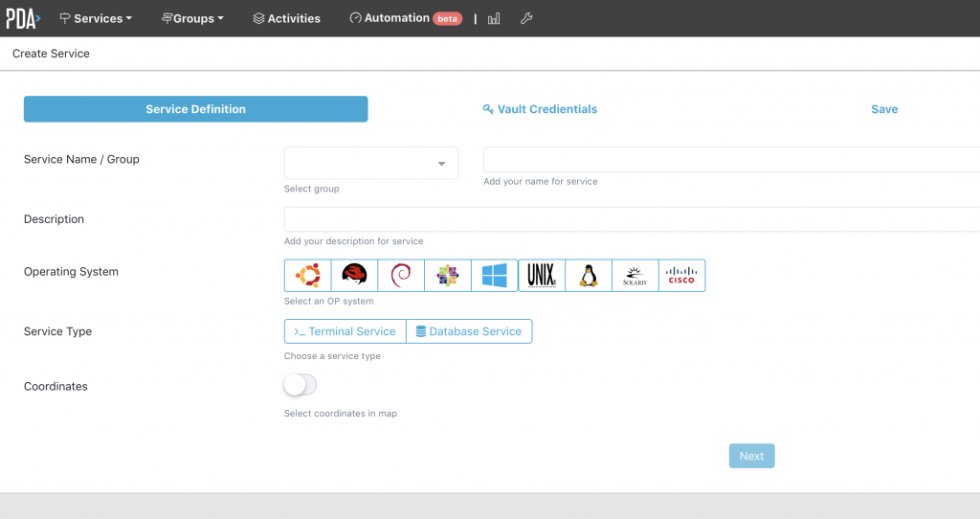Open the wrench settings icon
This screenshot has height=519, width=980.
pos(526,19)
